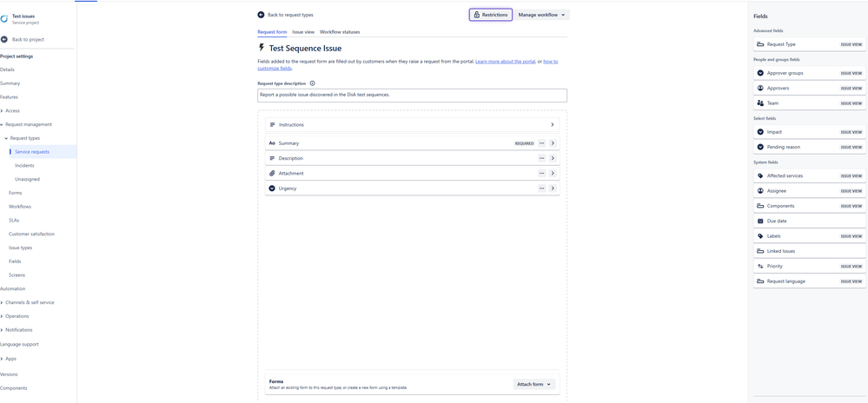Click the paperclip icon on Attachment row
Screen dimensions: 868x403
coord(272,173)
